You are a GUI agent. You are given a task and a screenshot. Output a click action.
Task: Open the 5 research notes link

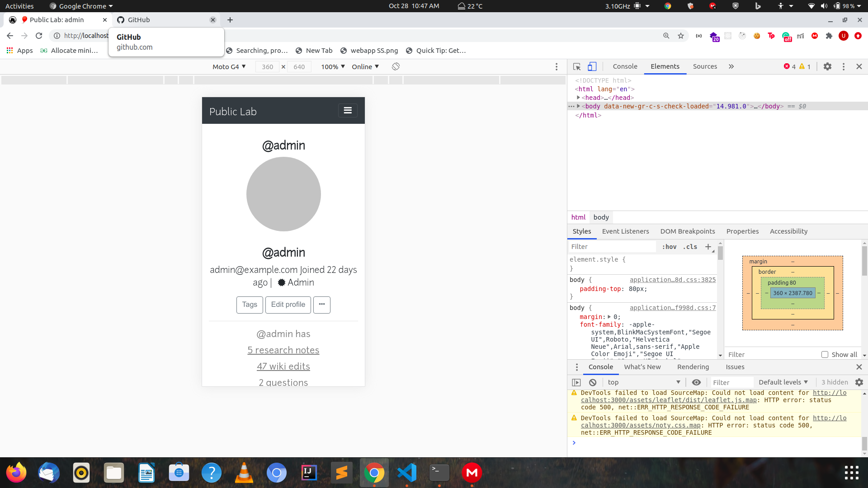pyautogui.click(x=283, y=350)
